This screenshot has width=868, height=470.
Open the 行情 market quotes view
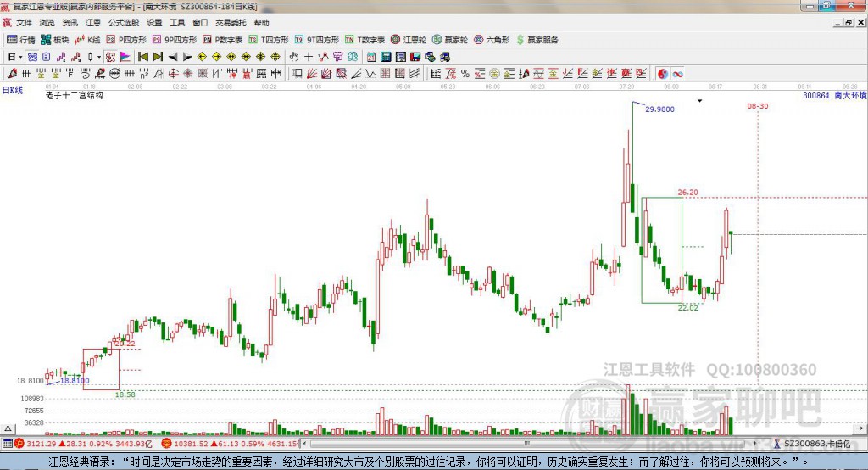[x=21, y=40]
